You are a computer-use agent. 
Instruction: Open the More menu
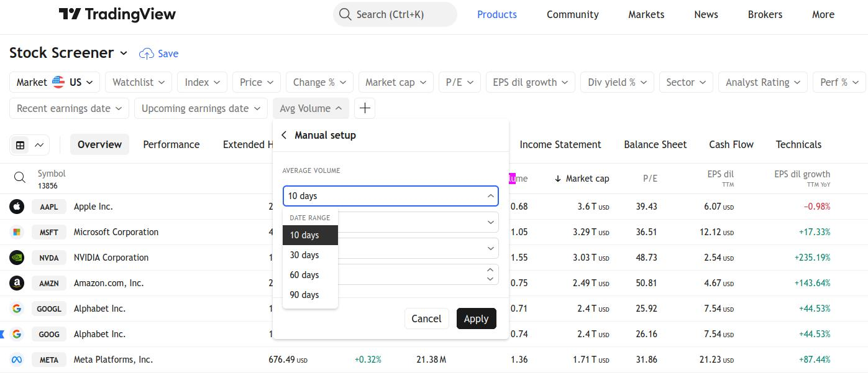[823, 14]
